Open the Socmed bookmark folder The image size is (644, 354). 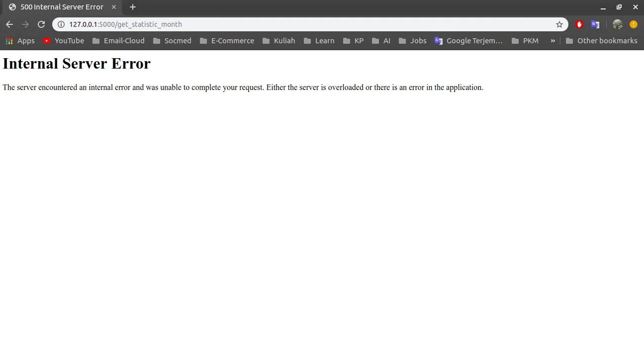tap(172, 41)
